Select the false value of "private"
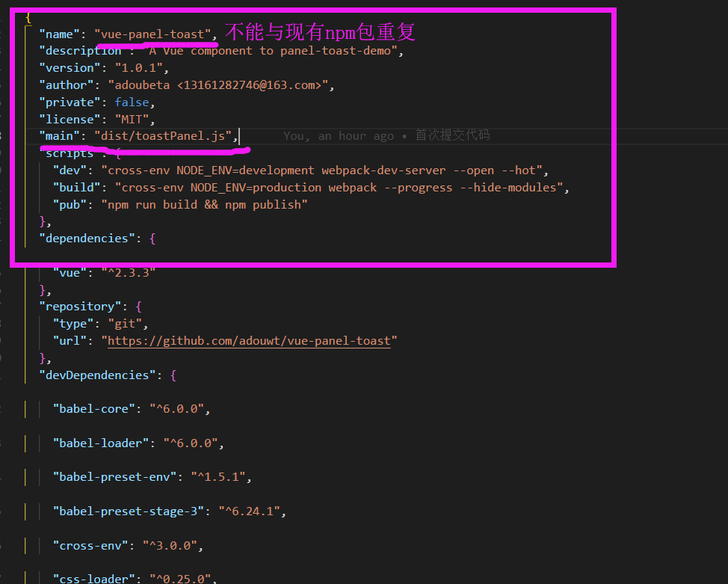The width and height of the screenshot is (728, 584). click(131, 102)
